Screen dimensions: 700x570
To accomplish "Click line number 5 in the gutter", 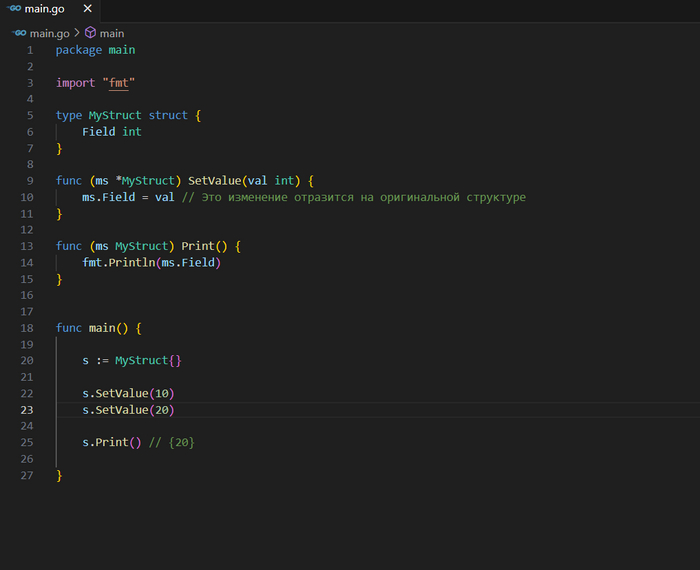I will point(29,115).
